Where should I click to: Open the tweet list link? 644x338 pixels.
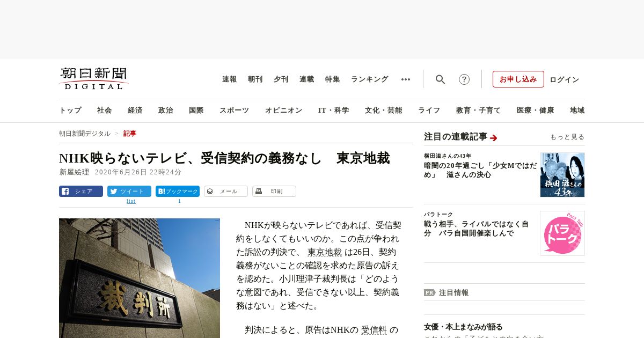coord(131,201)
